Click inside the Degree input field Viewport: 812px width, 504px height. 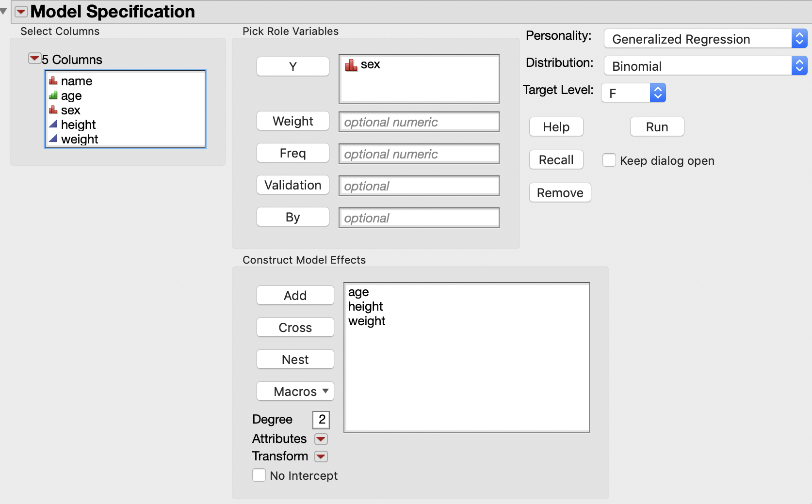tap(321, 420)
